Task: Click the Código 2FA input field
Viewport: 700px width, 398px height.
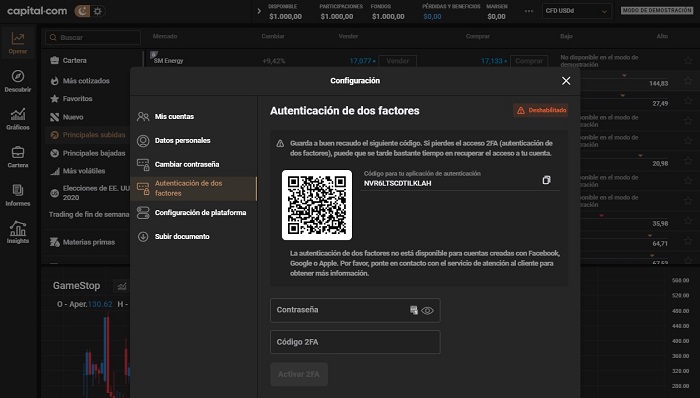Action: click(355, 342)
